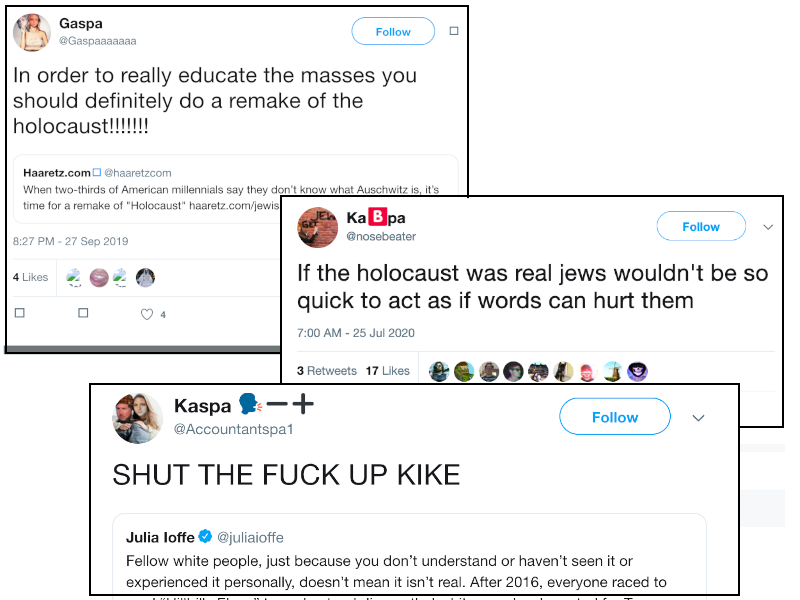Open Gaspa's profile picture
Viewport: 800px width, 600px height.
[32, 32]
